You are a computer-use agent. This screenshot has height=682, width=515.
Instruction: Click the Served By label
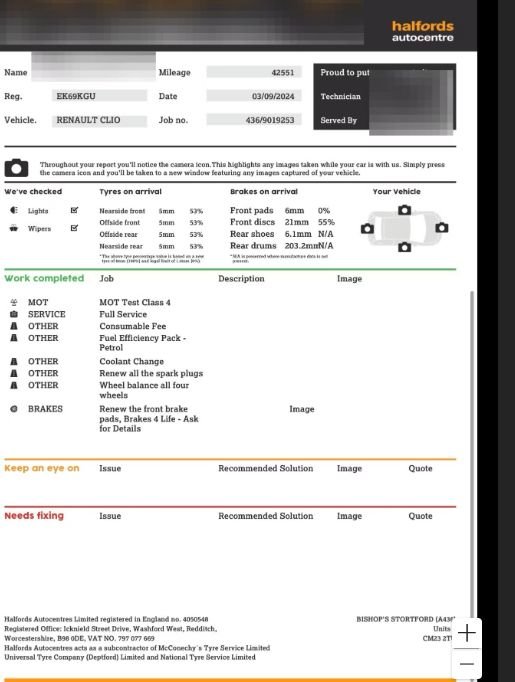(x=339, y=120)
